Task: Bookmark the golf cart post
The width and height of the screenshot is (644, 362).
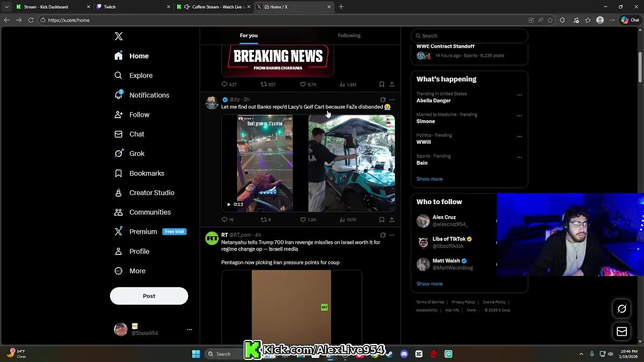Action: (x=382, y=220)
